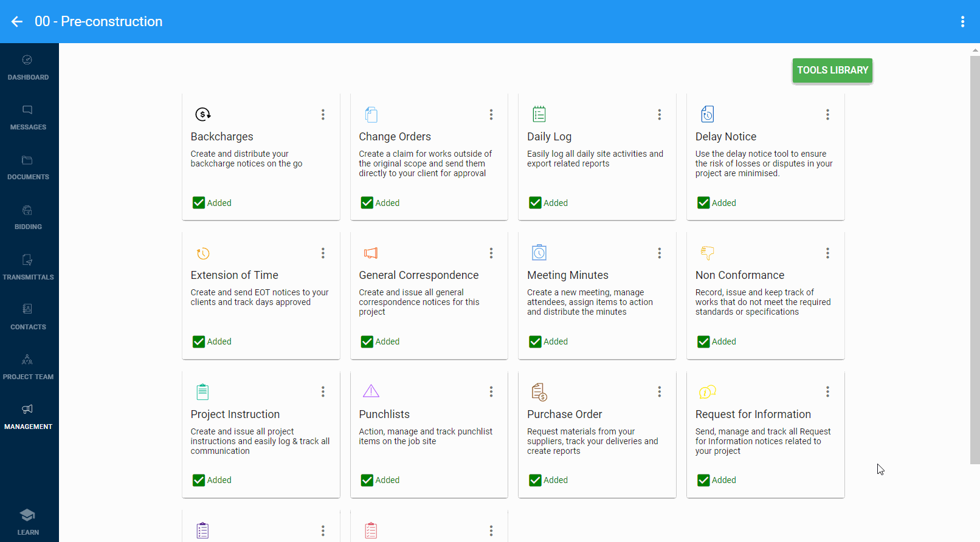Open the Learn section icon
The width and height of the screenshot is (980, 542).
coord(27,515)
